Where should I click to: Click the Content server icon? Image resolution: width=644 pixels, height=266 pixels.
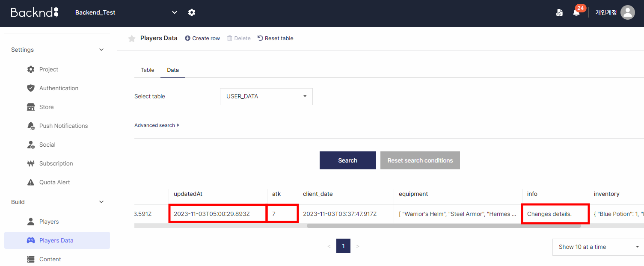[x=30, y=259]
